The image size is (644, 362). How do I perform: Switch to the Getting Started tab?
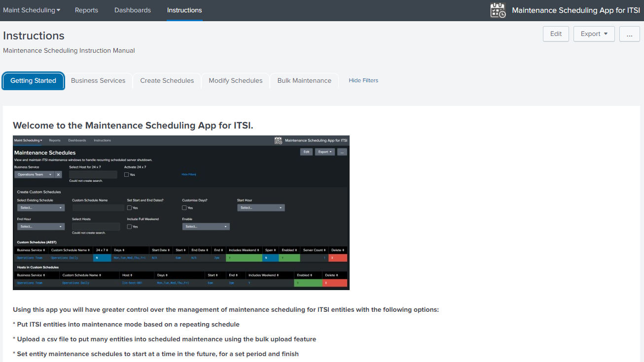(34, 81)
